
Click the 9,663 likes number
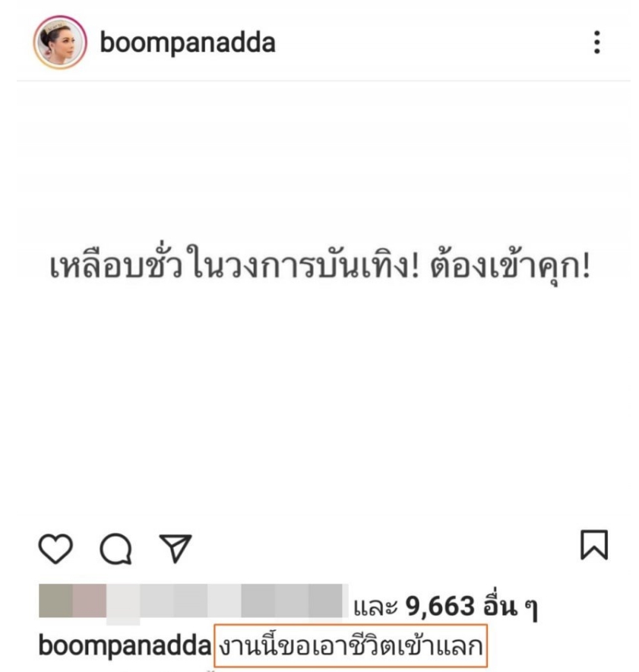click(440, 606)
